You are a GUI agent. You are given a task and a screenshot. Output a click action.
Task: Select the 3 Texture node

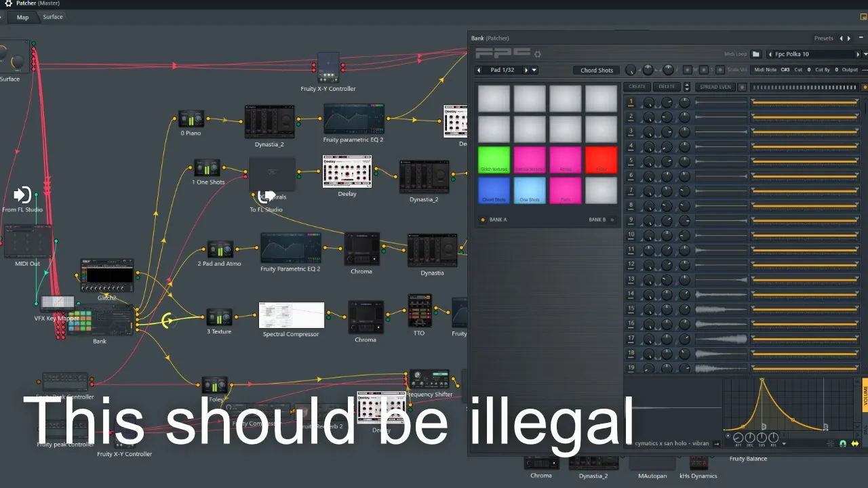click(x=219, y=317)
